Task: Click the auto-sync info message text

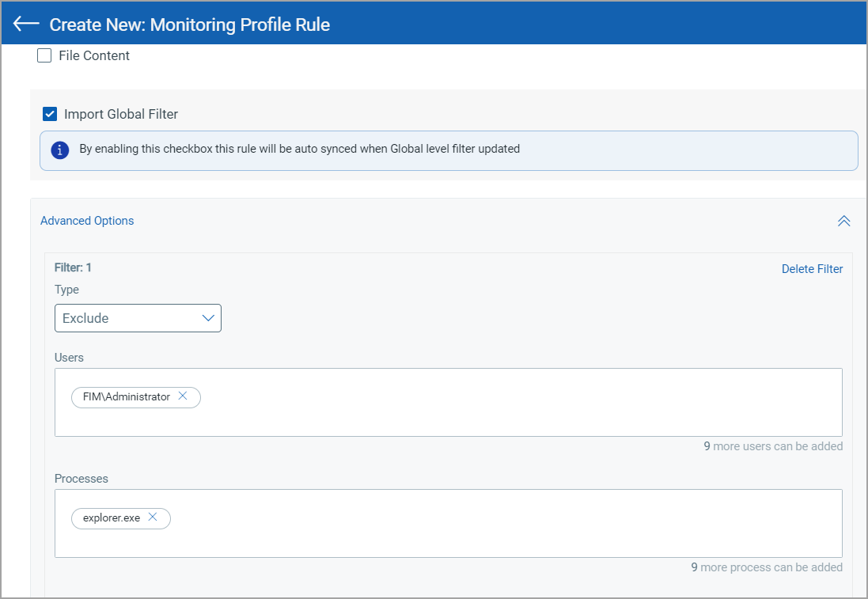Action: [x=299, y=149]
